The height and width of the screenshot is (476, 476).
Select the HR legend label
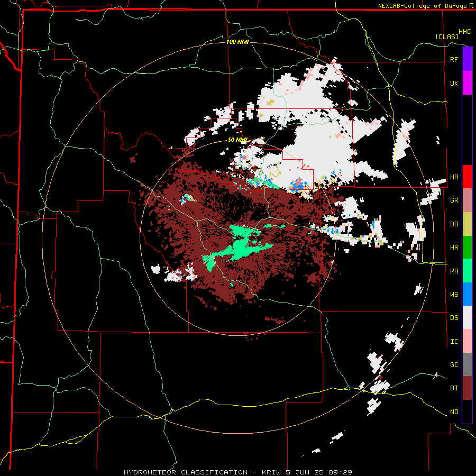pos(454,248)
